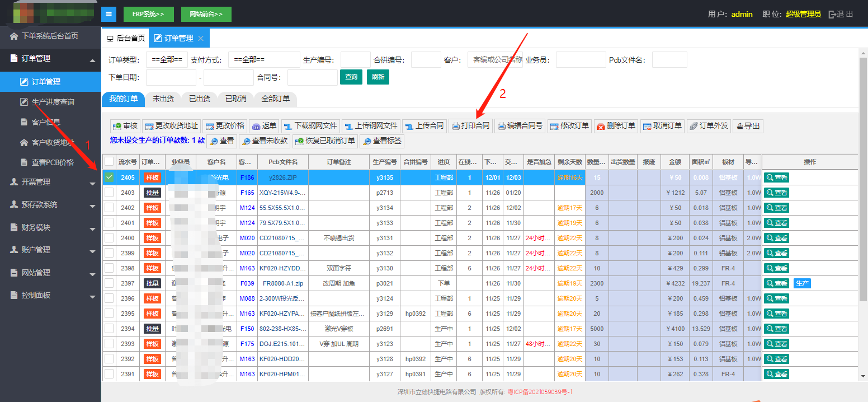Close the 订单管理 tab with X
868x402 pixels.
(x=201, y=39)
